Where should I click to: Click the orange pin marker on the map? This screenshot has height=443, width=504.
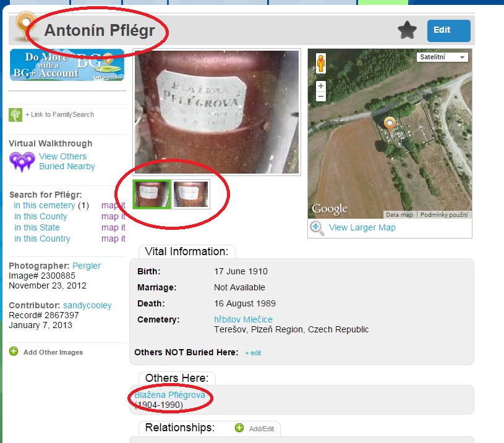tap(390, 124)
